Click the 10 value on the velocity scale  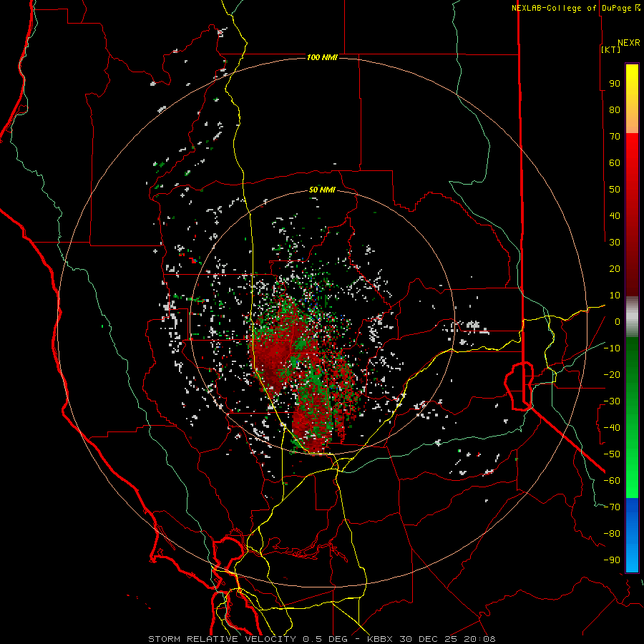[615, 296]
